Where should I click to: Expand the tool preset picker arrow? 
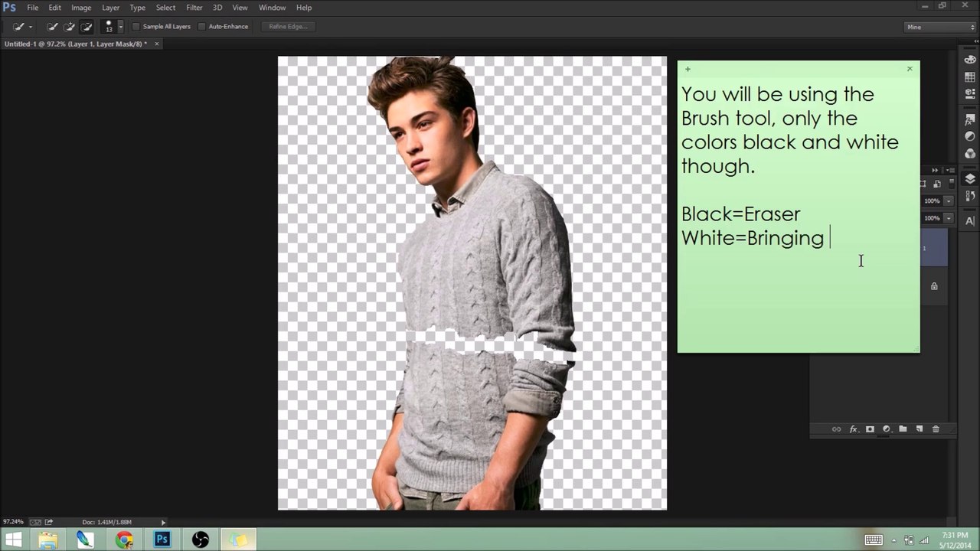(30, 27)
